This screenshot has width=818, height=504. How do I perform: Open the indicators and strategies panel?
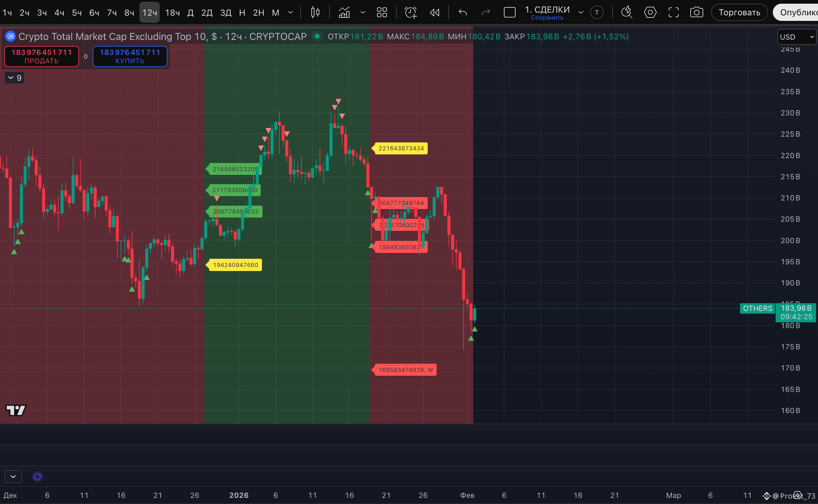(x=344, y=13)
